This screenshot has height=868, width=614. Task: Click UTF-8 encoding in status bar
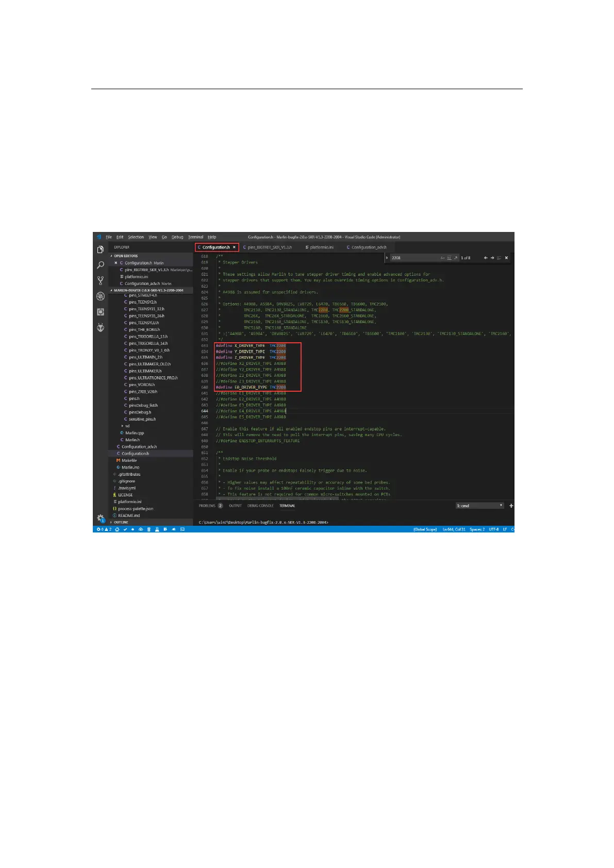click(493, 529)
